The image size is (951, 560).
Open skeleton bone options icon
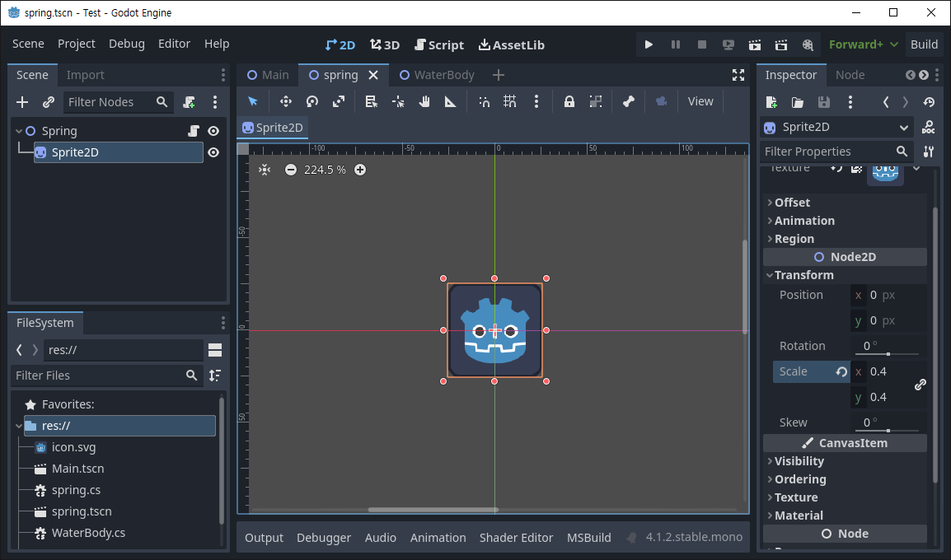point(628,101)
